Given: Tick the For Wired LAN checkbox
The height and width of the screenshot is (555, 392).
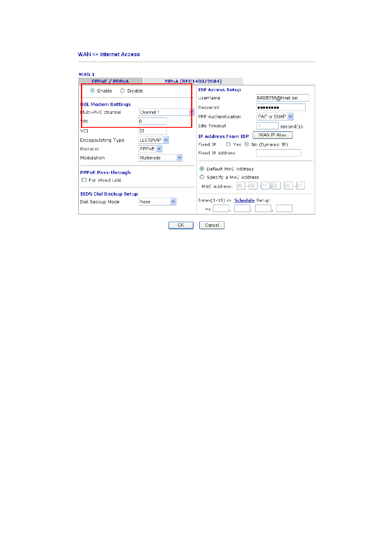Looking at the screenshot, I should pyautogui.click(x=84, y=180).
